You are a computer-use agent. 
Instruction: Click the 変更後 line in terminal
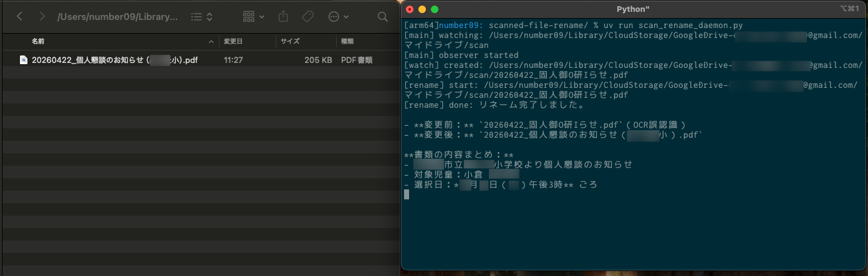point(554,135)
